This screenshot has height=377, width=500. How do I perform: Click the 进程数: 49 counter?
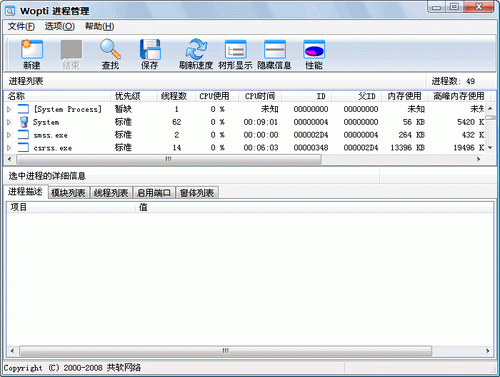pos(453,81)
